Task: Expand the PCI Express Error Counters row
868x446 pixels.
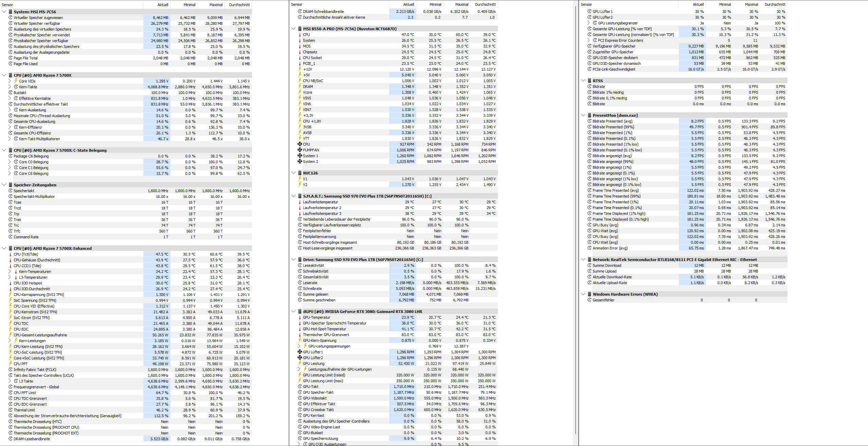Action: pos(589,40)
